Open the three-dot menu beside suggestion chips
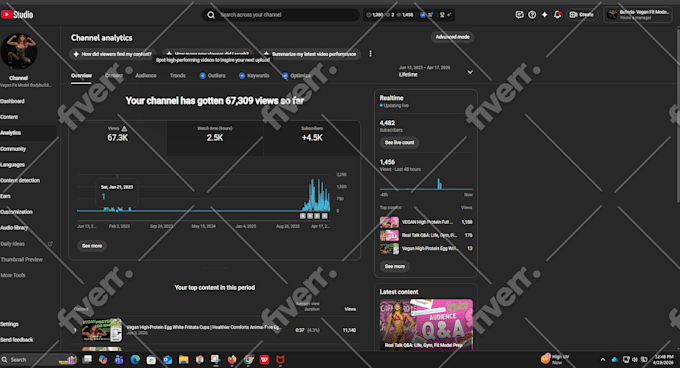The width and height of the screenshot is (680, 368). tap(370, 54)
